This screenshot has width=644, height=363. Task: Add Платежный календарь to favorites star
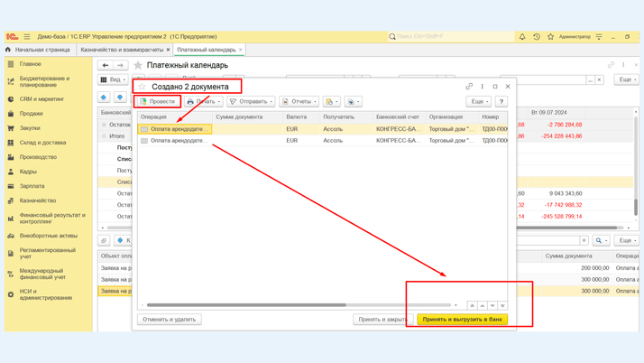point(138,65)
